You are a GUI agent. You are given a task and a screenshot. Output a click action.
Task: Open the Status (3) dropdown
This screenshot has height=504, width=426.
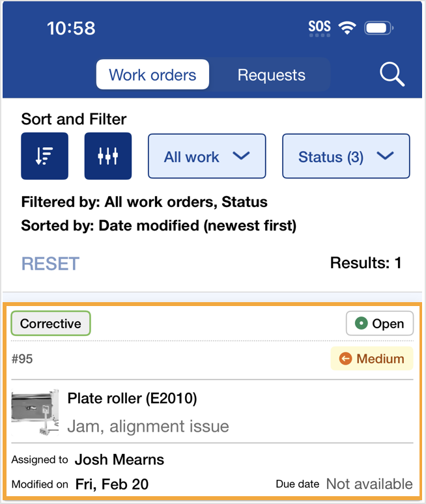[346, 156]
